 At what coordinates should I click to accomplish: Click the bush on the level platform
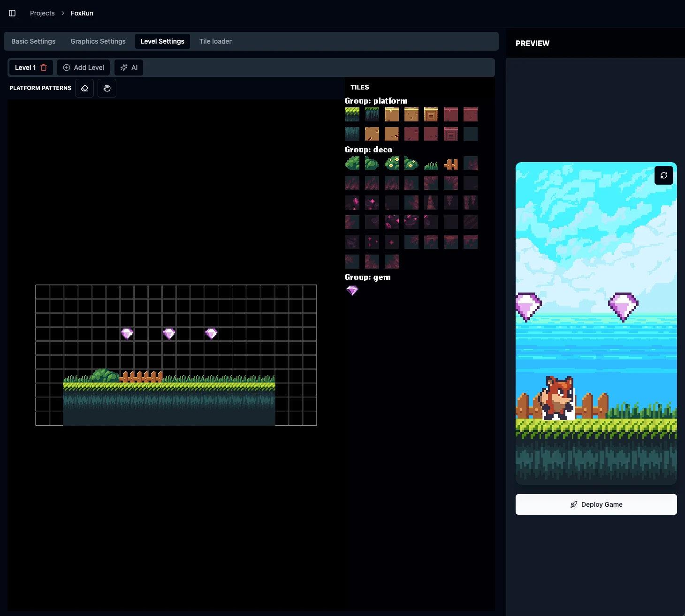pos(105,376)
